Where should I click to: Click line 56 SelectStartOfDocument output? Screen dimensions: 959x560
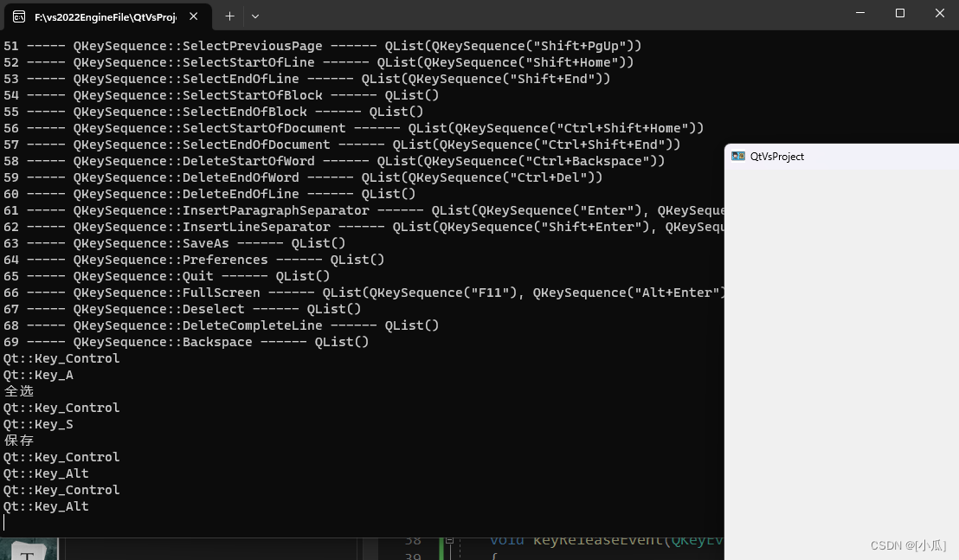353,128
